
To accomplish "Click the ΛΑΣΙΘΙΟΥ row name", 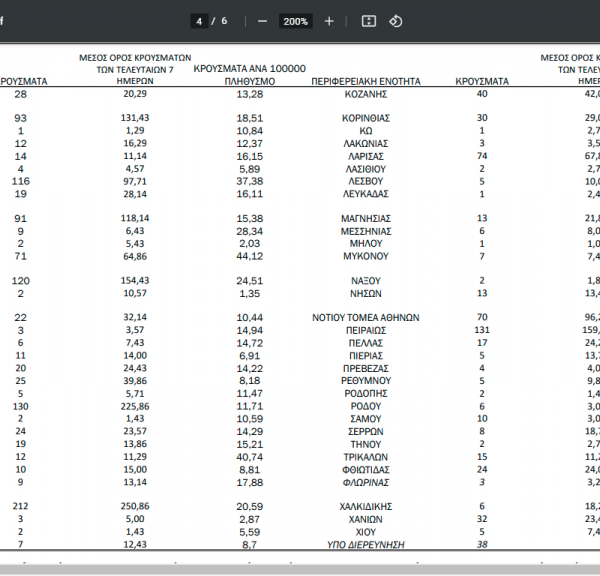I will coord(366,169).
